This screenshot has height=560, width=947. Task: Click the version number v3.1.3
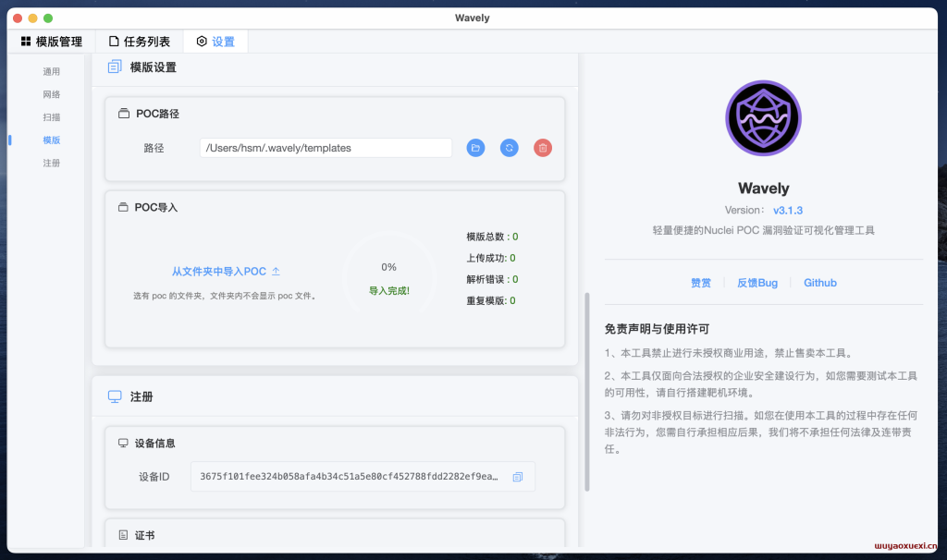(788, 211)
